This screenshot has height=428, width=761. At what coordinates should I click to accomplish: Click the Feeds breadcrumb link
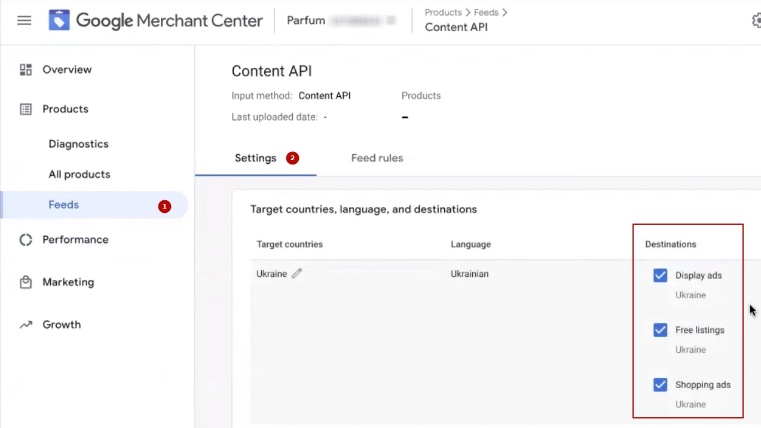pyautogui.click(x=486, y=13)
